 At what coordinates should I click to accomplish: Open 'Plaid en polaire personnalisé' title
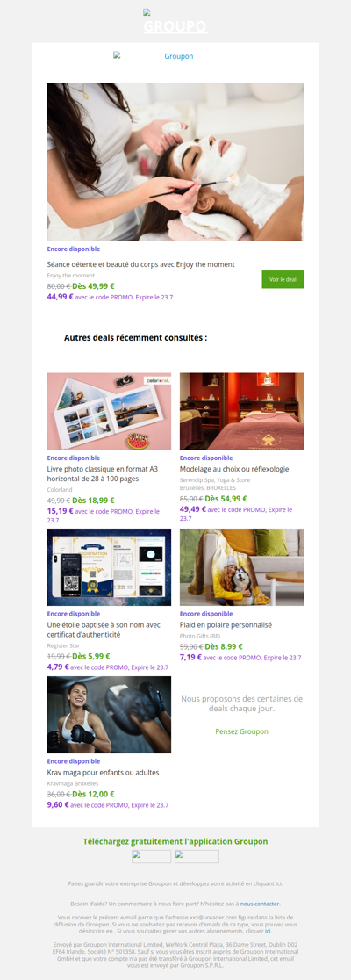pos(226,624)
